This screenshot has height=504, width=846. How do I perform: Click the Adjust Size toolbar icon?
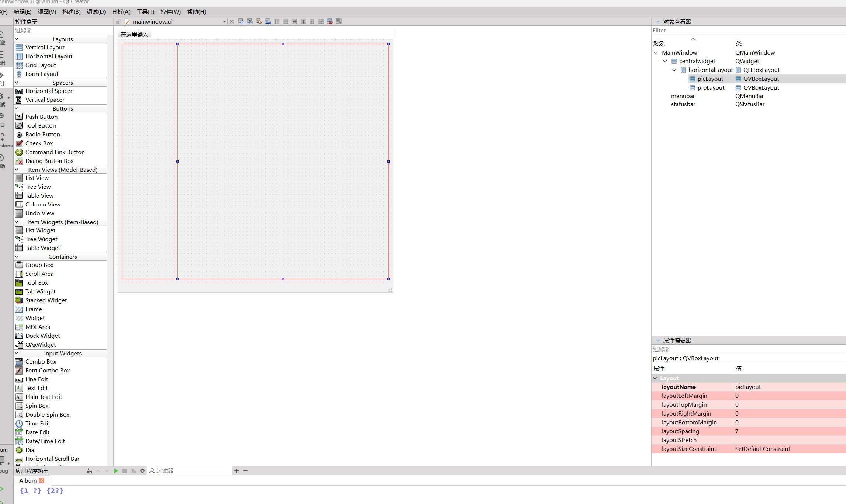point(339,21)
